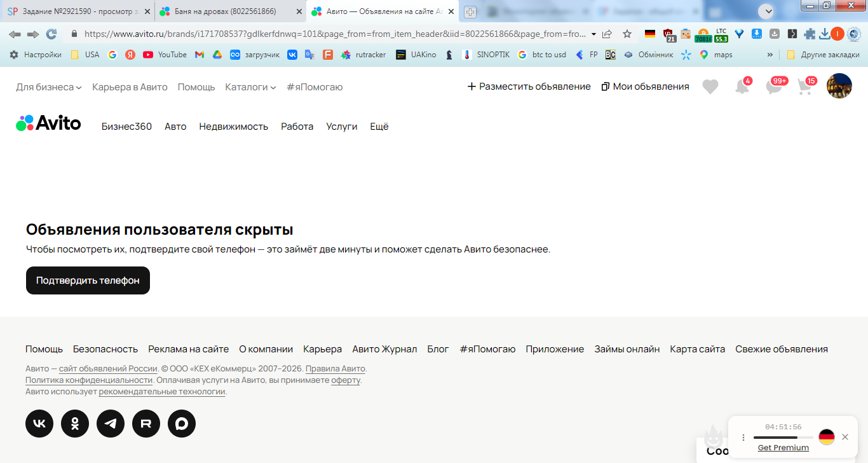Open notifications bell with 4 badge
This screenshot has height=463, width=868.
(x=742, y=86)
